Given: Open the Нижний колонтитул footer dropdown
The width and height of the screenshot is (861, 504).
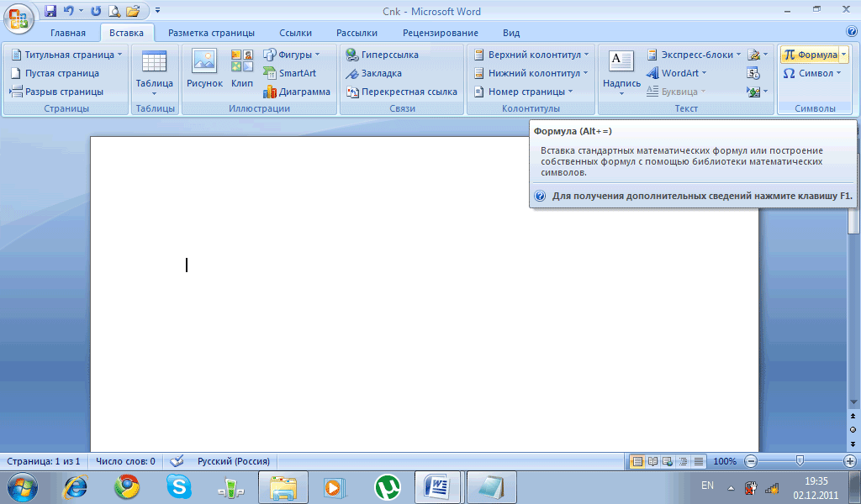Looking at the screenshot, I should 531,73.
